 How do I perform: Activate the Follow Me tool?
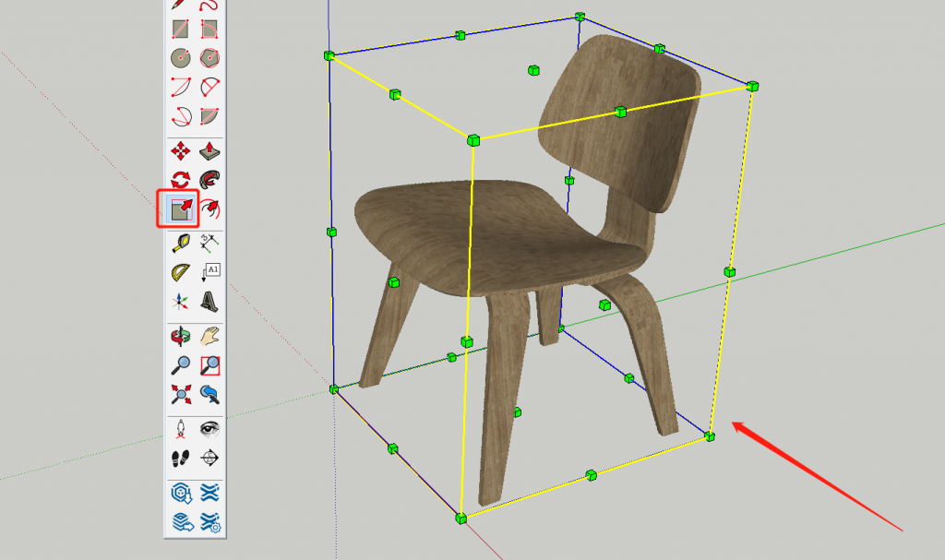pos(209,180)
